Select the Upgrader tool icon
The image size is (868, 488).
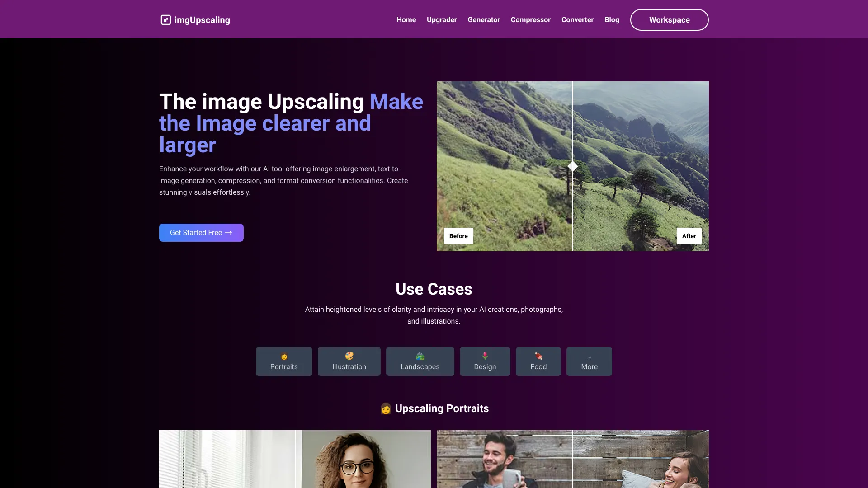pos(441,20)
